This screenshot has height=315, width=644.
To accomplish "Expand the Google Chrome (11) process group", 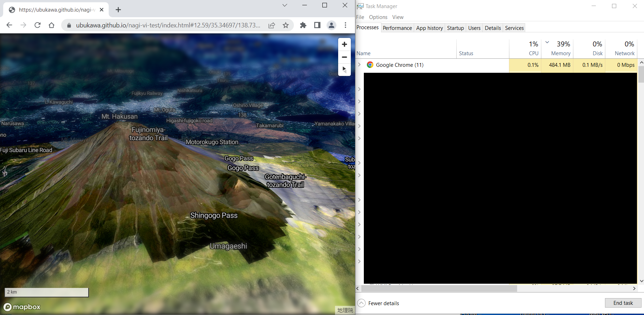I will (359, 65).
